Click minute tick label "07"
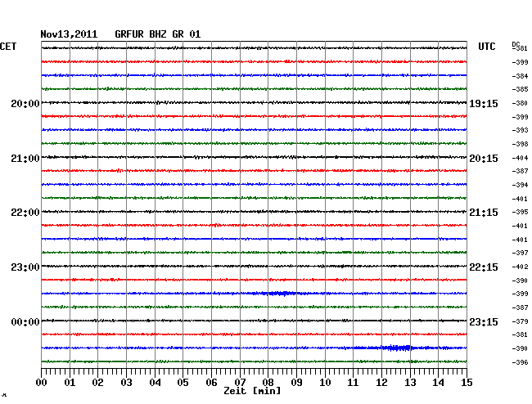This screenshot has height=404, width=532. coord(240,383)
